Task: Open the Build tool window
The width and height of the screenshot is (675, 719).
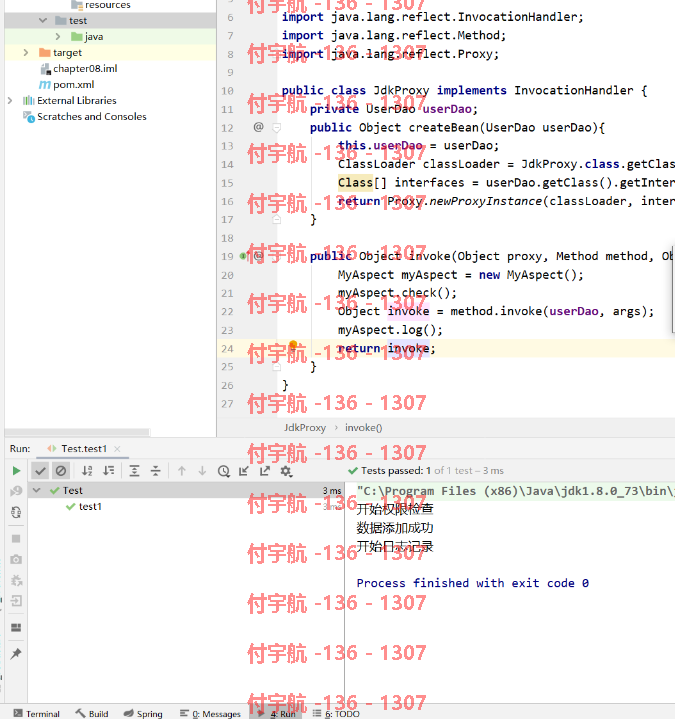Action: pos(93,713)
